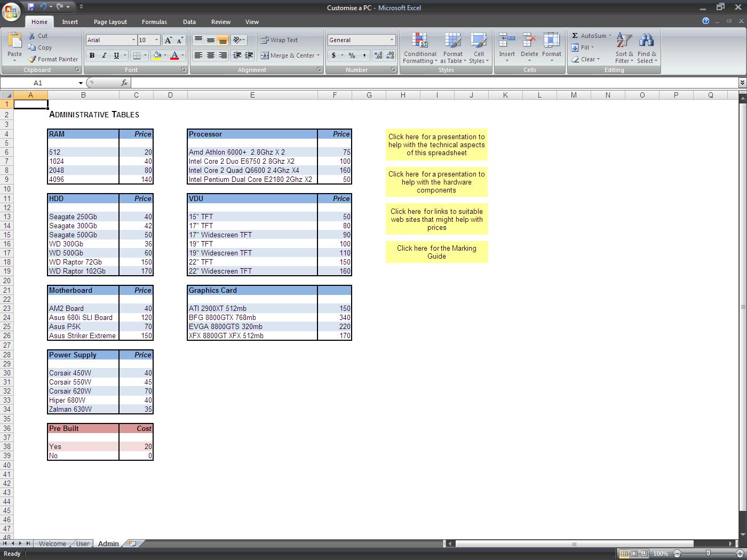Viewport: 747px width, 560px height.
Task: Open the Conditional Formatting menu
Action: (420, 48)
